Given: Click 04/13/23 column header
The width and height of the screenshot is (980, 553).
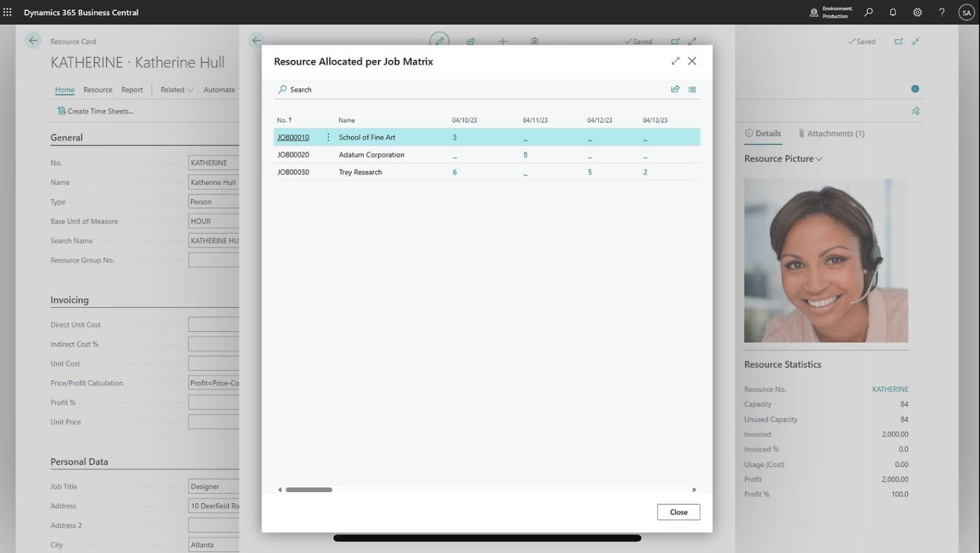Looking at the screenshot, I should click(655, 120).
